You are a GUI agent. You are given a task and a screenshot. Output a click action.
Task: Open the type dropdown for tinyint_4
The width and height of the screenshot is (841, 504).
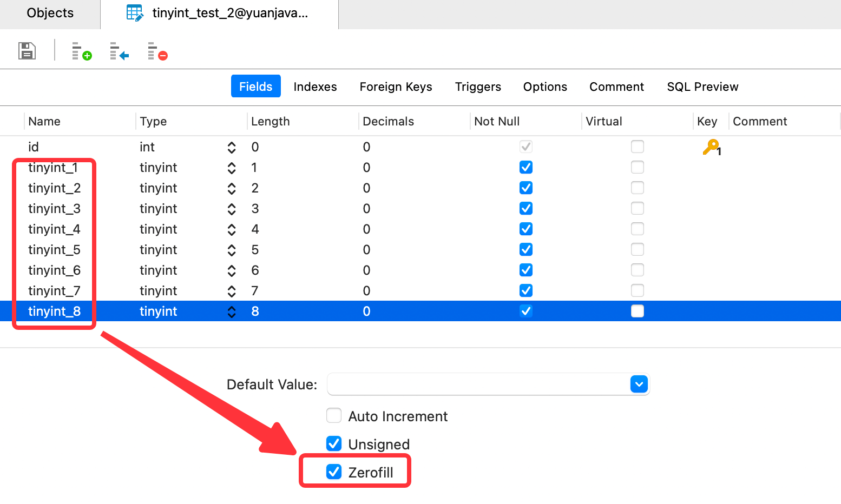point(232,229)
